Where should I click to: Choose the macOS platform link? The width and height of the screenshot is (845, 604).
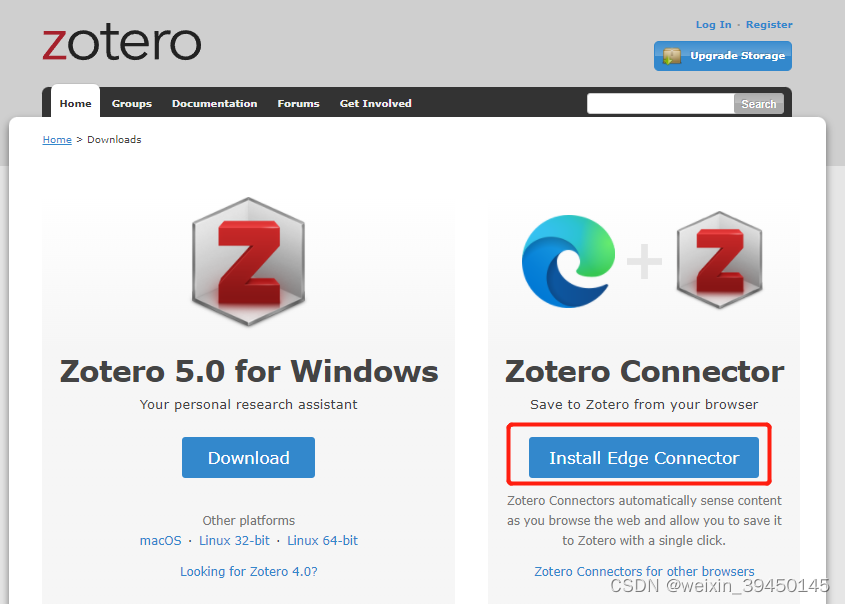click(x=161, y=540)
